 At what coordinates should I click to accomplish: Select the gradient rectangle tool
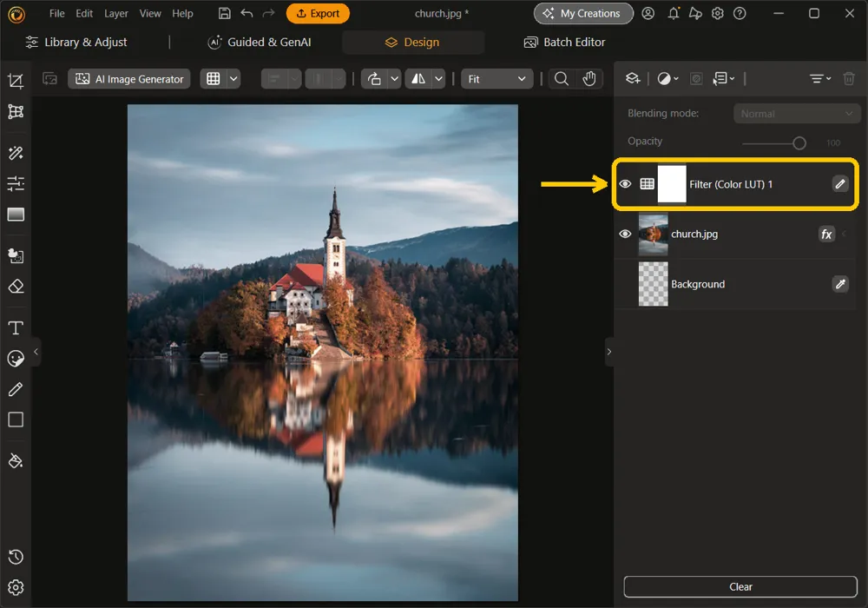coord(16,215)
